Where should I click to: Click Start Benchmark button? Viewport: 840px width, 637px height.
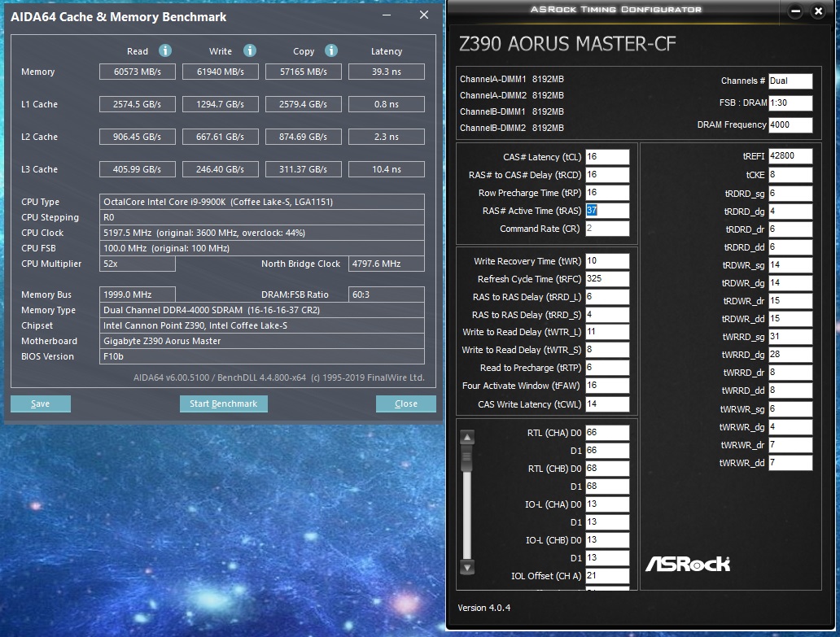pos(223,404)
